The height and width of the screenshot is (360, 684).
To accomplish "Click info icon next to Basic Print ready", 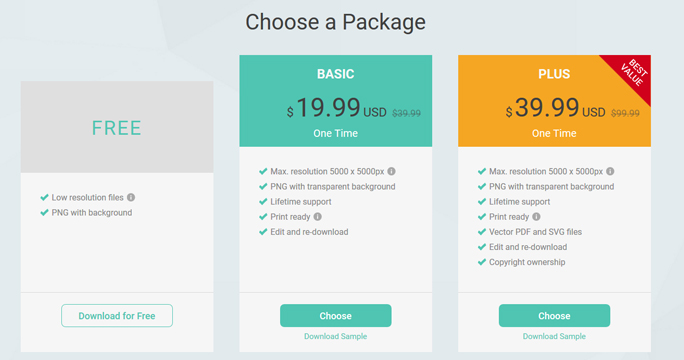I will [x=318, y=216].
